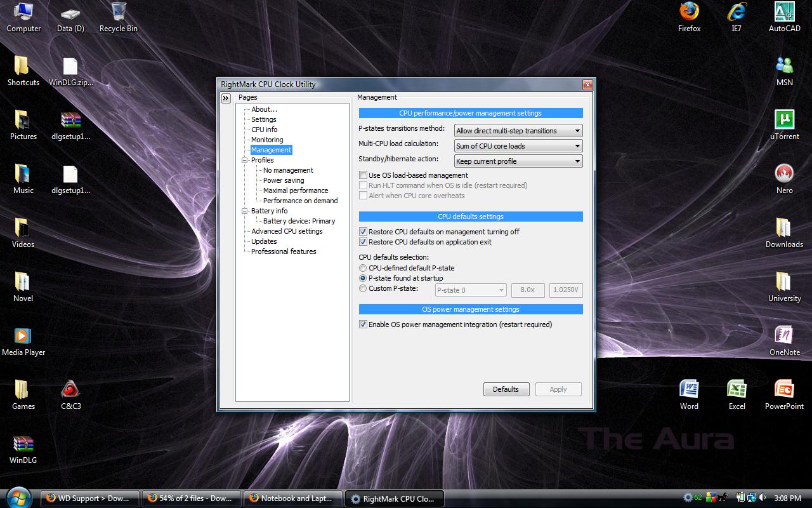Open WinDLG archive desktop icon
This screenshot has width=812, height=508.
[23, 449]
